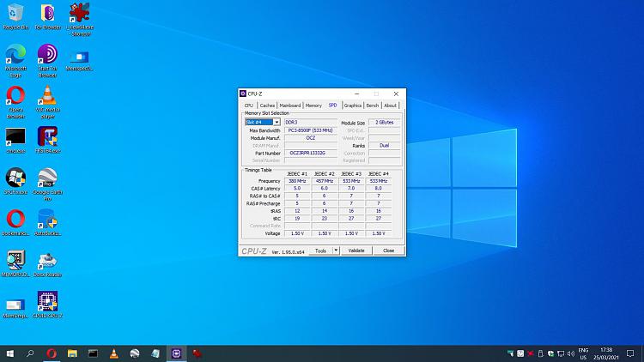This screenshot has height=362, width=644.
Task: Click the Validate button
Action: point(356,250)
